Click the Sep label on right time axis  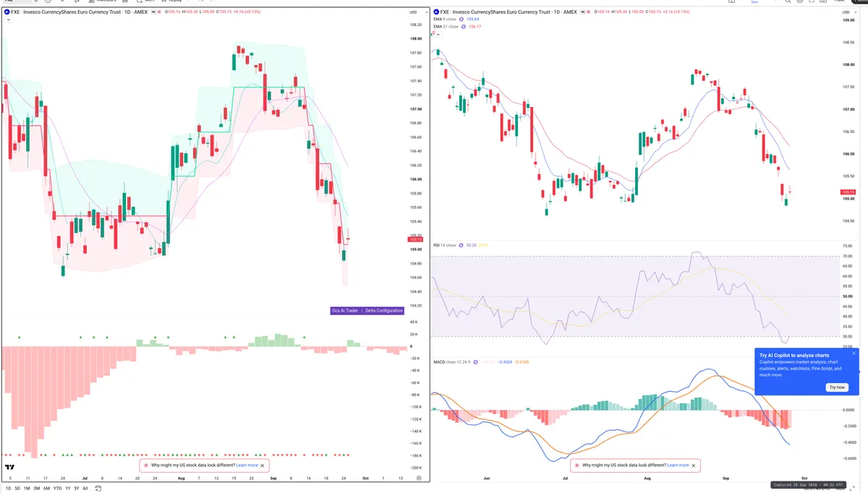pyautogui.click(x=726, y=479)
